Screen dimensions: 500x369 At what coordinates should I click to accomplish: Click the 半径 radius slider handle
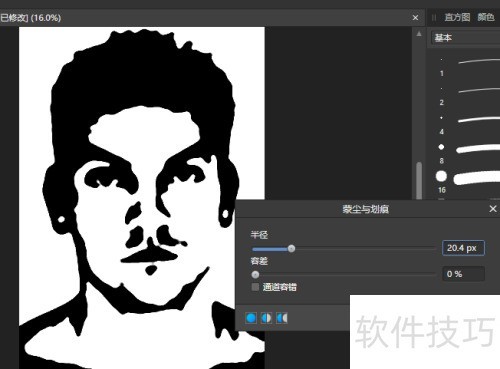[x=291, y=249]
